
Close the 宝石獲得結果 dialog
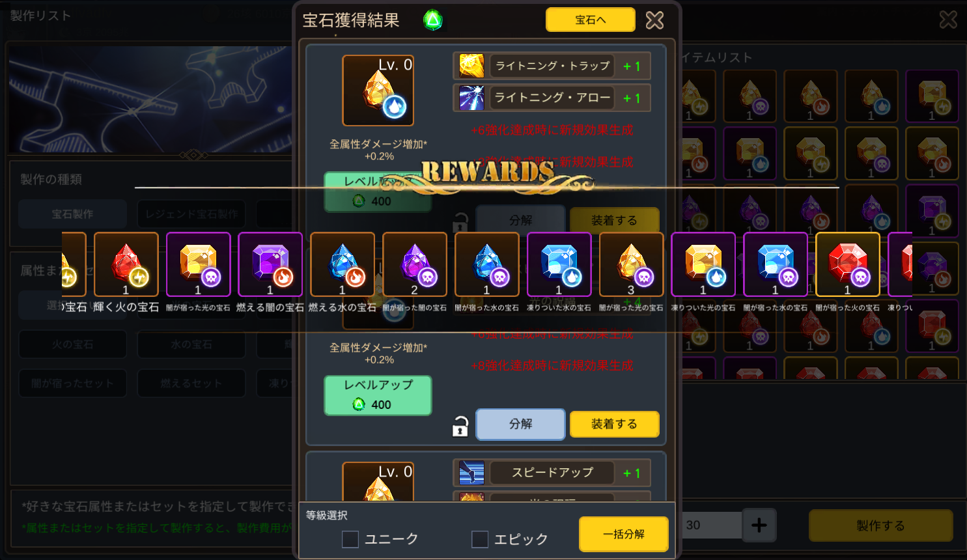pos(654,20)
